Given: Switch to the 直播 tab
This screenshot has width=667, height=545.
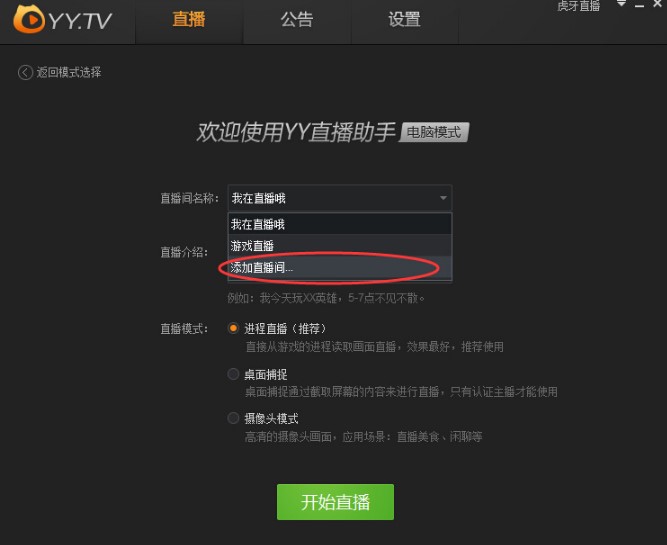Looking at the screenshot, I should pos(189,20).
